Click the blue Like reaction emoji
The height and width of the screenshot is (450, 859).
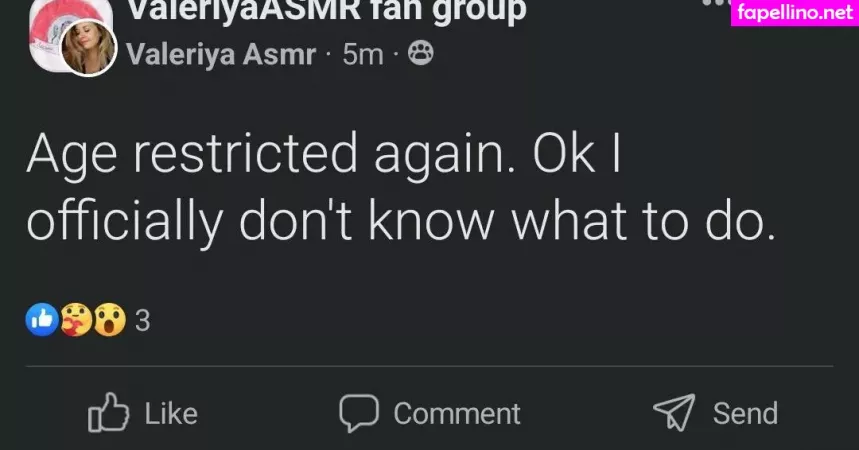tap(40, 320)
